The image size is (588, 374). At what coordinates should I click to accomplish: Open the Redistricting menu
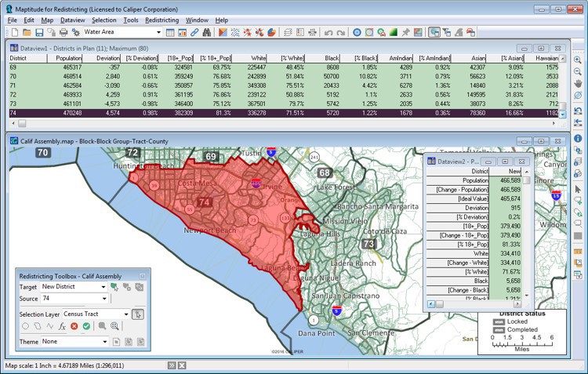162,20
